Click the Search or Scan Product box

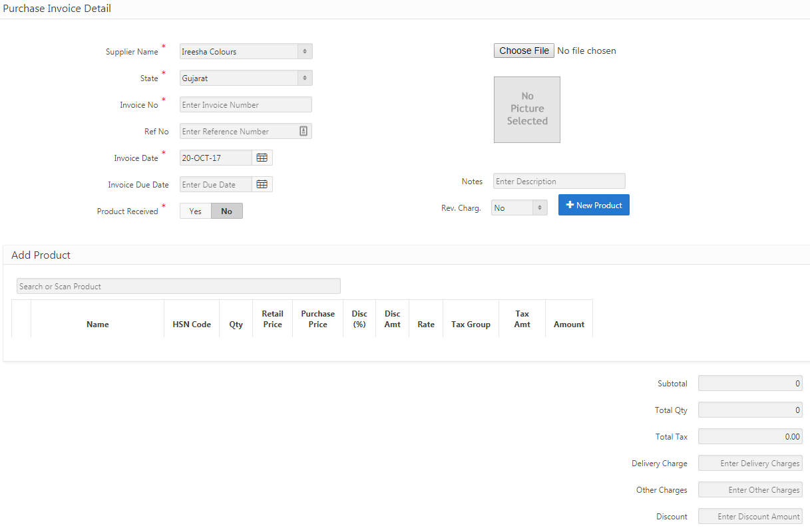[x=178, y=286]
